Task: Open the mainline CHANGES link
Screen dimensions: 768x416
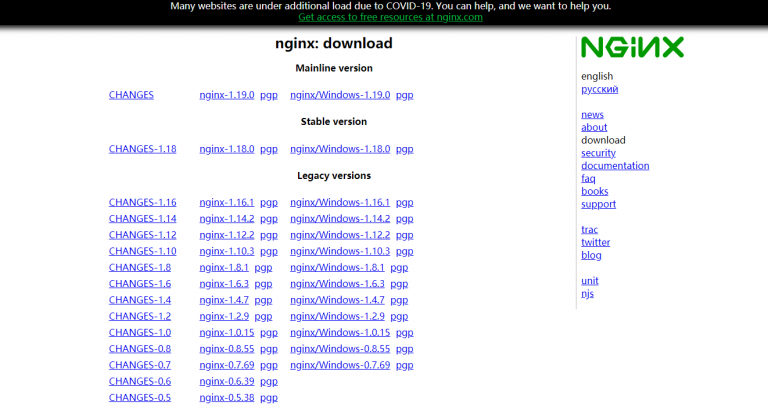Action: click(x=131, y=95)
